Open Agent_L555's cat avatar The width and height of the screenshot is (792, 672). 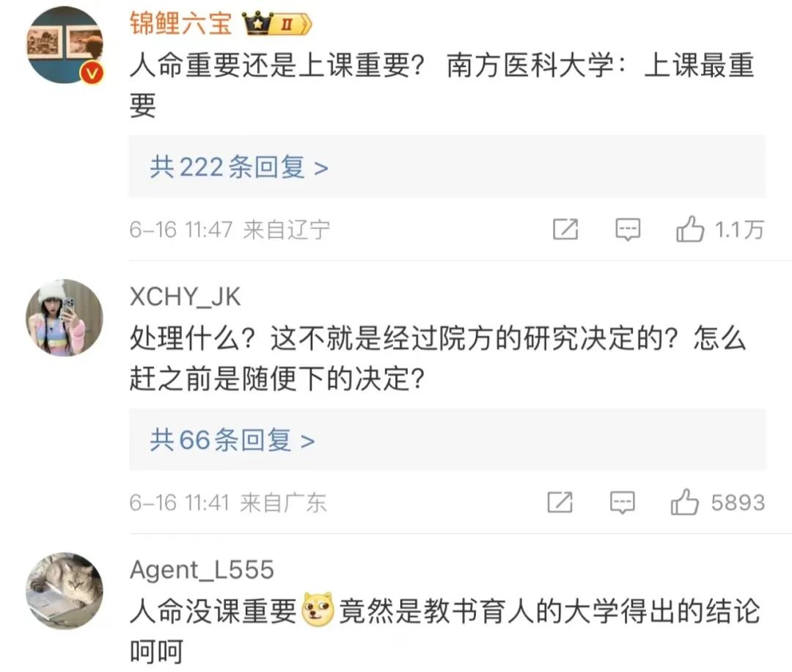click(64, 591)
